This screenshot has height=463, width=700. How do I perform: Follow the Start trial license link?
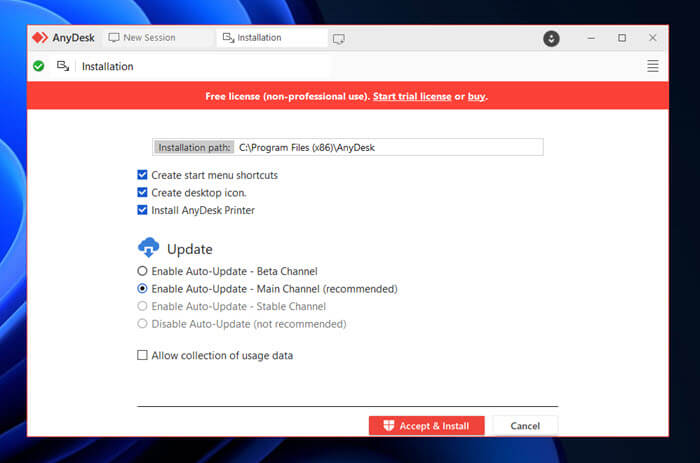click(412, 96)
